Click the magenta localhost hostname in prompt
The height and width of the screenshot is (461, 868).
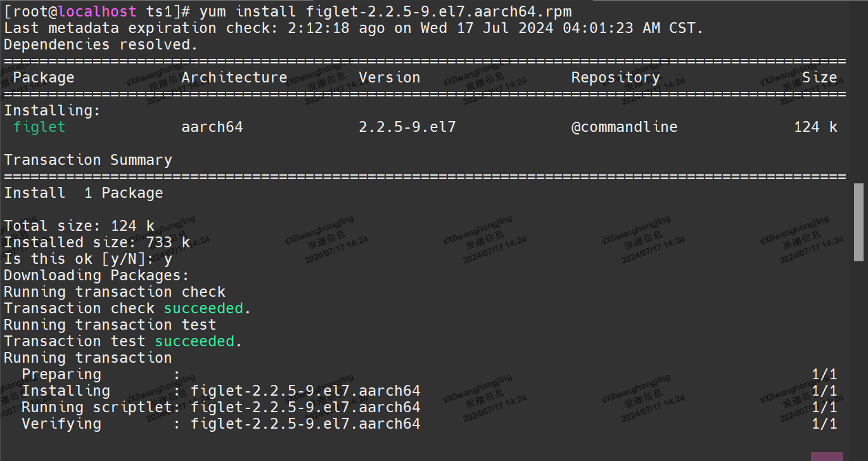click(x=97, y=11)
